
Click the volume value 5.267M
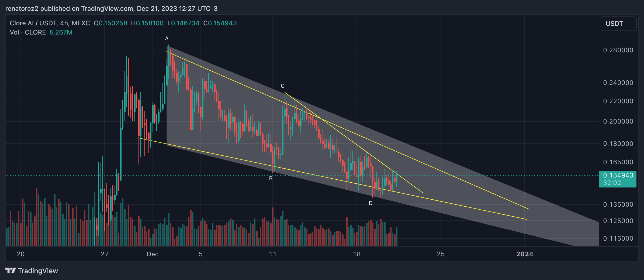[x=61, y=32]
